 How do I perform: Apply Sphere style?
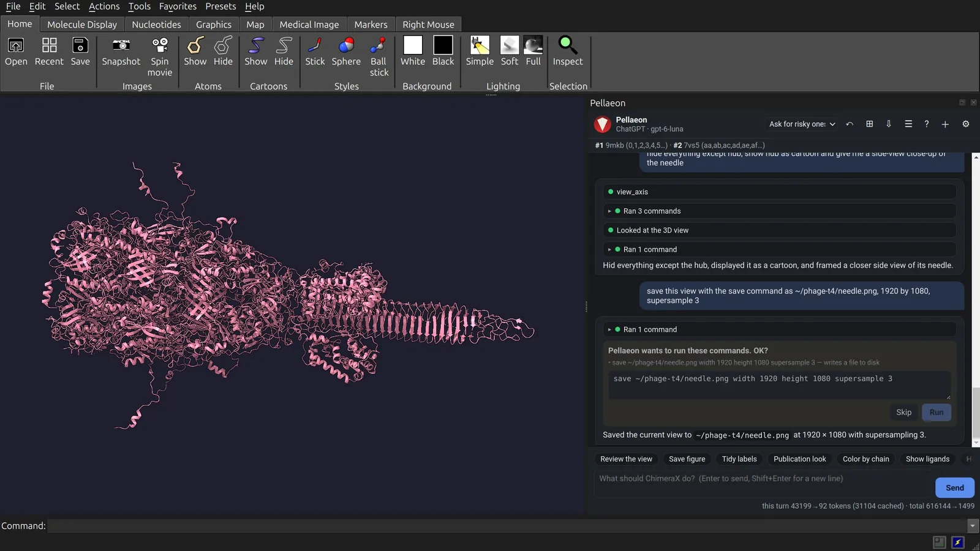pos(346,51)
